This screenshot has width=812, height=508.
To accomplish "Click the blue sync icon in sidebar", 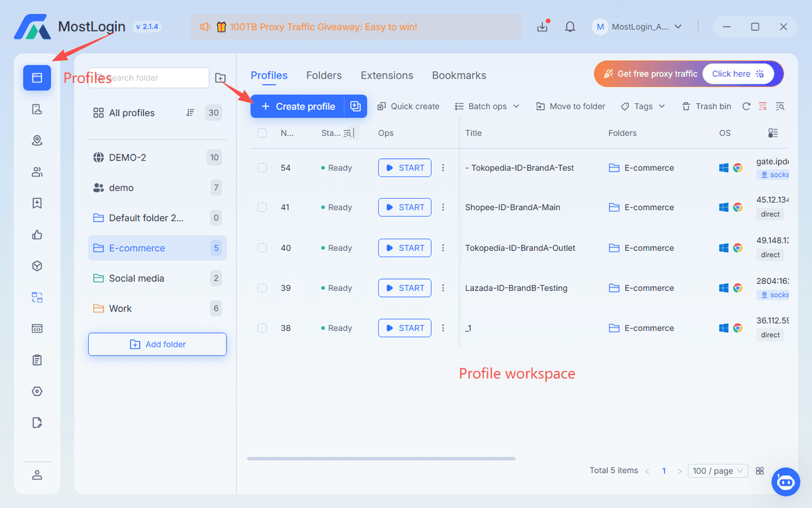I will pyautogui.click(x=37, y=297).
